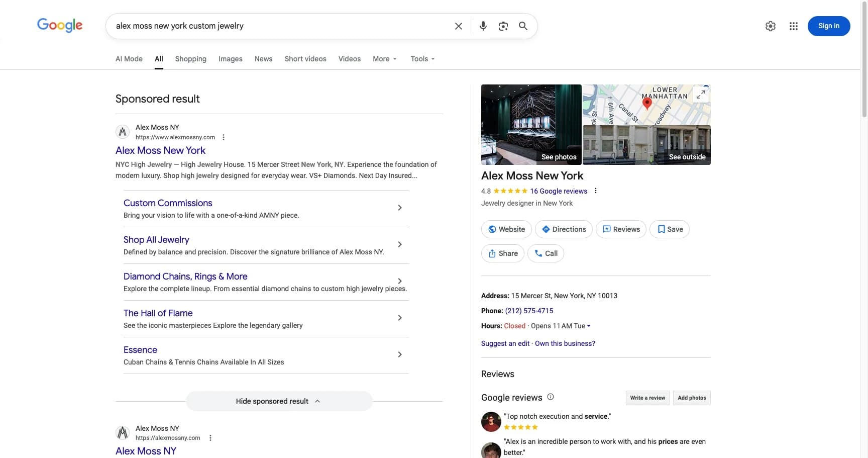Viewport: 868px width, 458px height.
Task: Open the menu dots beside the second Alex Moss NY result
Action: click(x=210, y=438)
